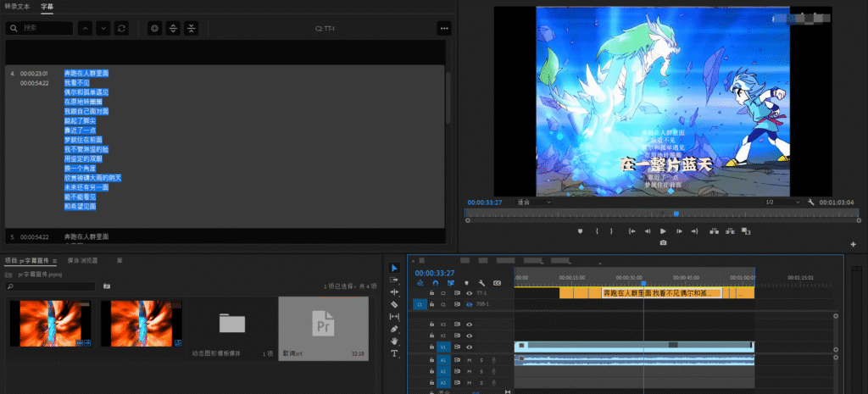Add a new caption segment with plus icon
This screenshot has height=394, width=868.
coord(154,28)
